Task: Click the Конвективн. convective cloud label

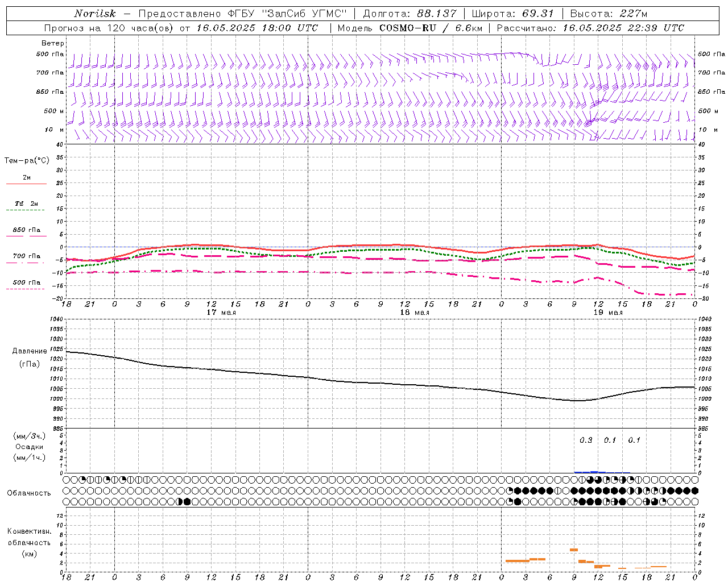Action: (29, 531)
